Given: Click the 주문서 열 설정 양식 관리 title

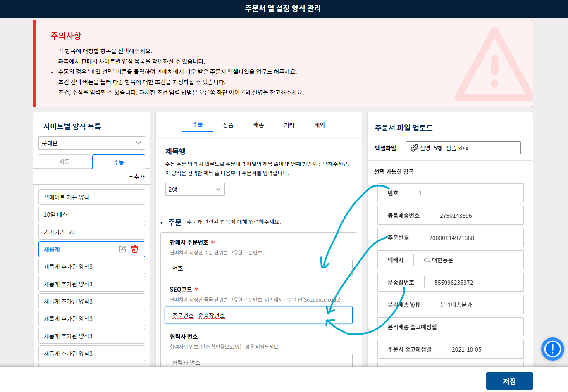Looking at the screenshot, I should (283, 8).
